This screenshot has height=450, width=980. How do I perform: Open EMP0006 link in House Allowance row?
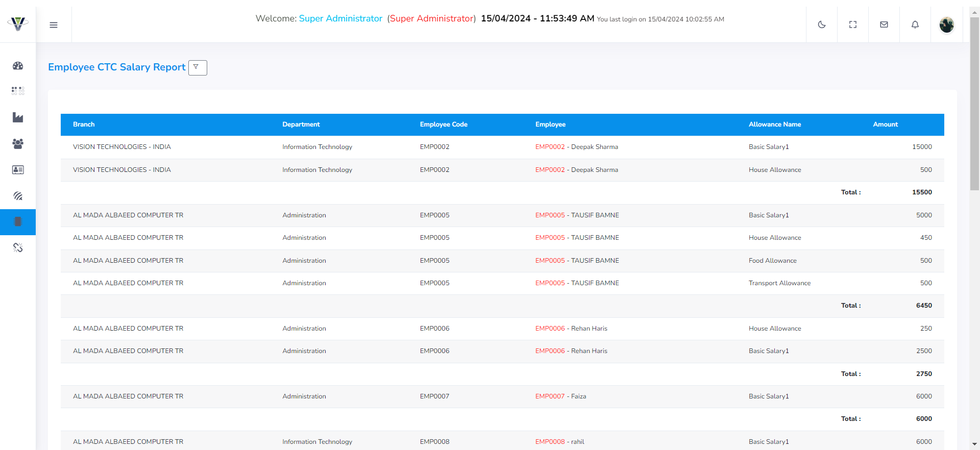tap(550, 329)
